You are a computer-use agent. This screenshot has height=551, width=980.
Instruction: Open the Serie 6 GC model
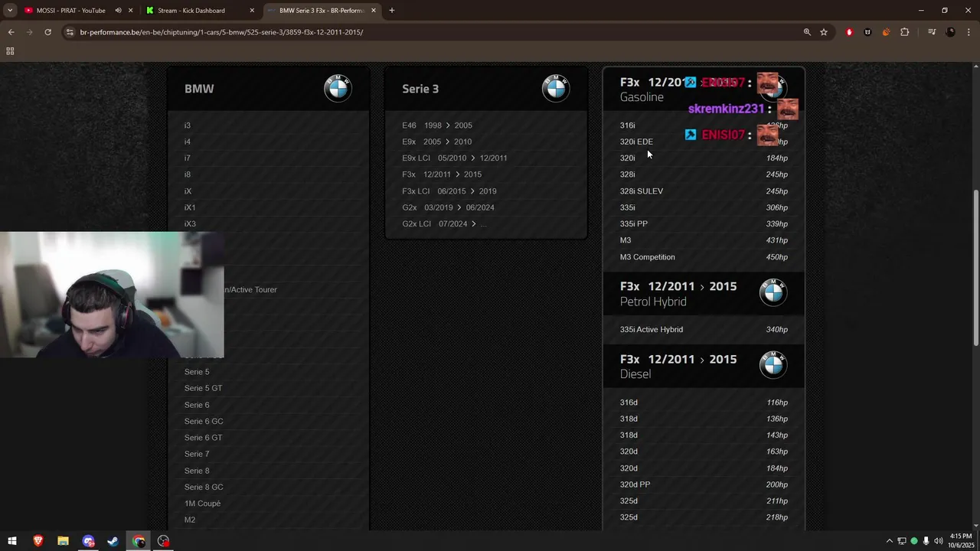click(204, 421)
